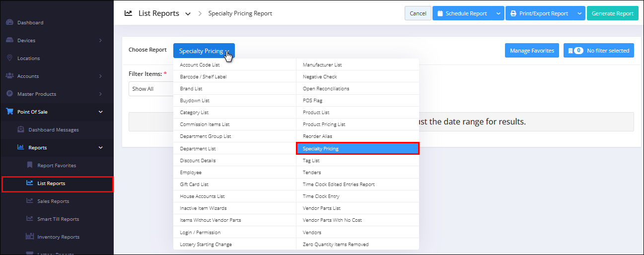Click the Accounts people icon
The height and width of the screenshot is (255, 644).
[9, 76]
